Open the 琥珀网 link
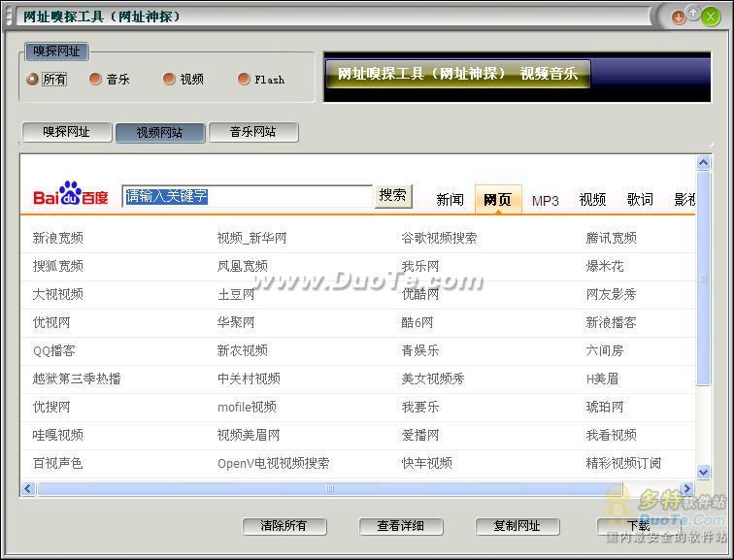Screen dimensions: 734x560 pos(605,407)
